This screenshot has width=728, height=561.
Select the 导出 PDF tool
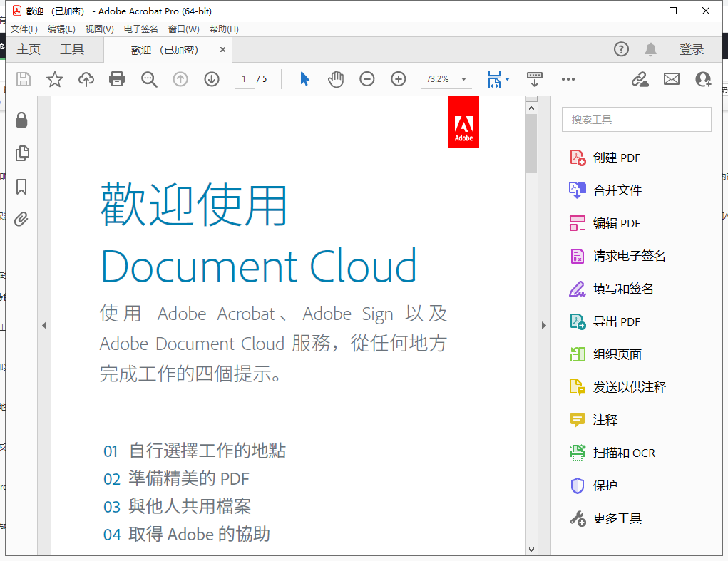(605, 321)
